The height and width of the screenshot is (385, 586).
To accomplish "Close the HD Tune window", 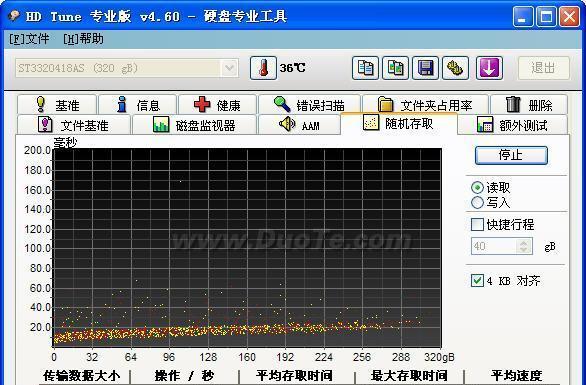I will pyautogui.click(x=569, y=17).
